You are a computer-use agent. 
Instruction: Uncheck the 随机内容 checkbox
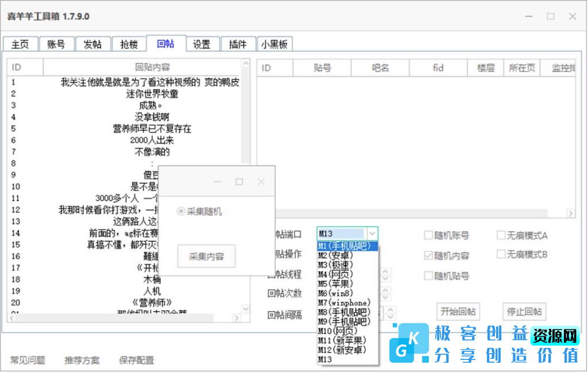tap(428, 255)
